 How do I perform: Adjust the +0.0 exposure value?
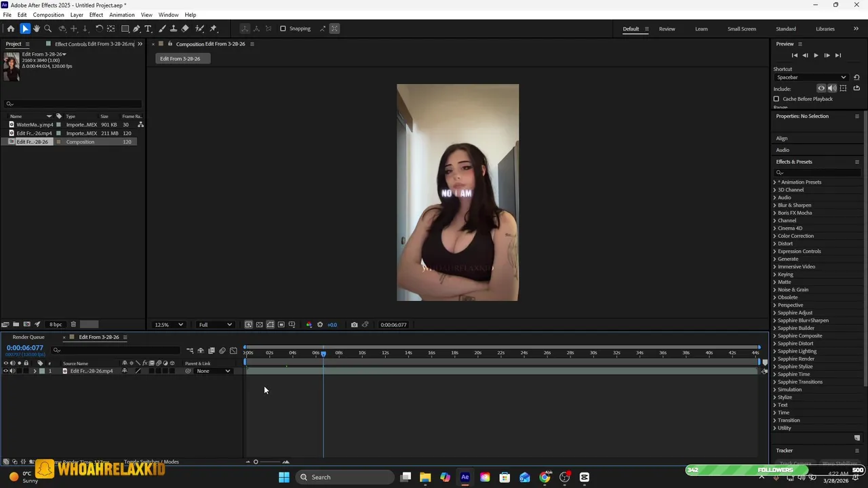[332, 325]
